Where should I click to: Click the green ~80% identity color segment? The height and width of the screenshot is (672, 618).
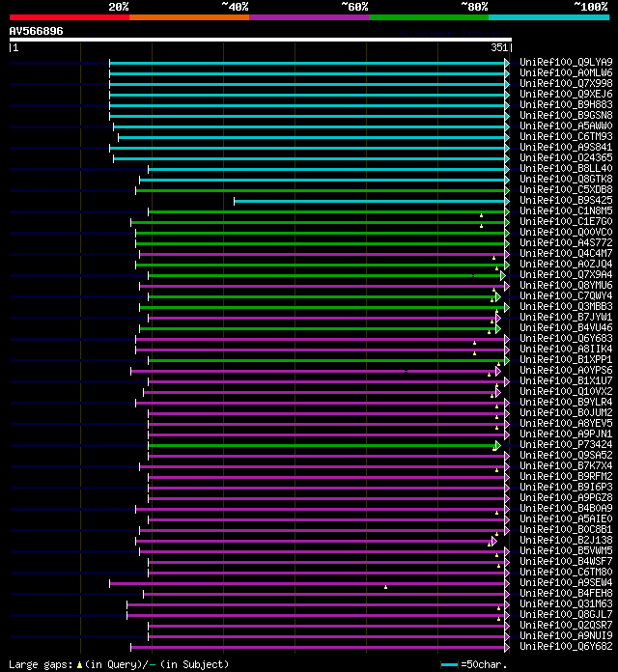429,17
